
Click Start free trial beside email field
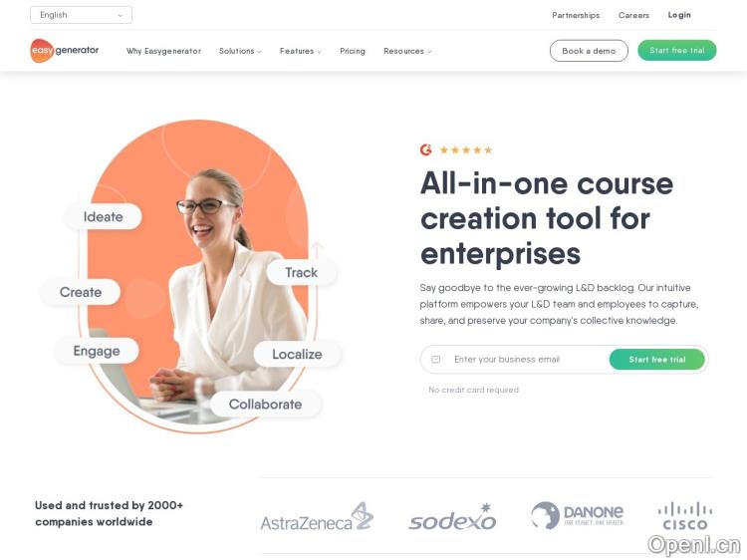tap(657, 360)
